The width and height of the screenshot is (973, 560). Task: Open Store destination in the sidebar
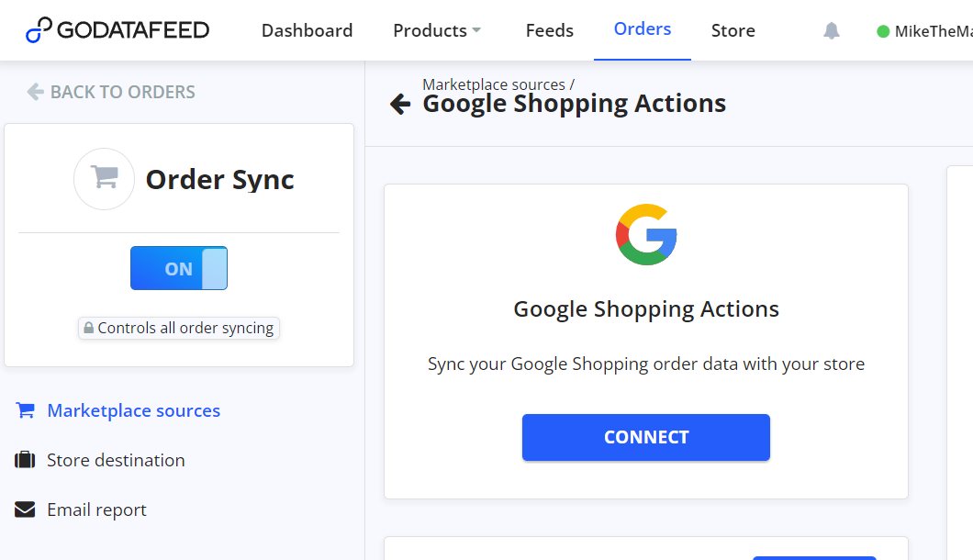[x=100, y=460]
